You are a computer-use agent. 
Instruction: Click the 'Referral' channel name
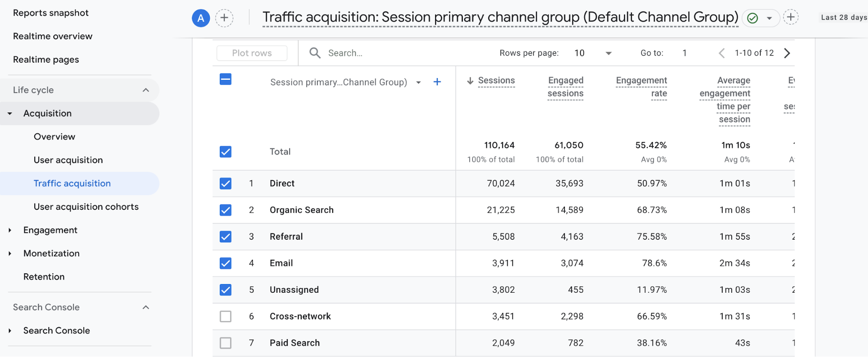(x=286, y=237)
